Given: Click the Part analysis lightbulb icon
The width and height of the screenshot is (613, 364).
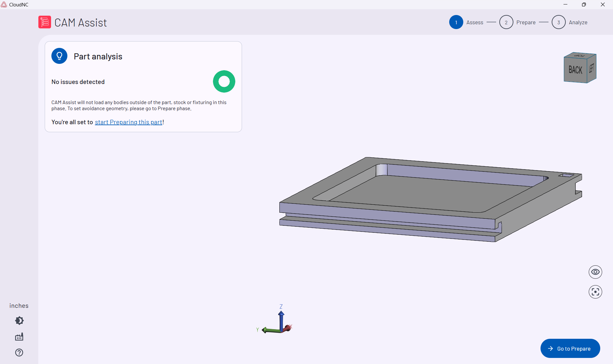Looking at the screenshot, I should (x=59, y=56).
